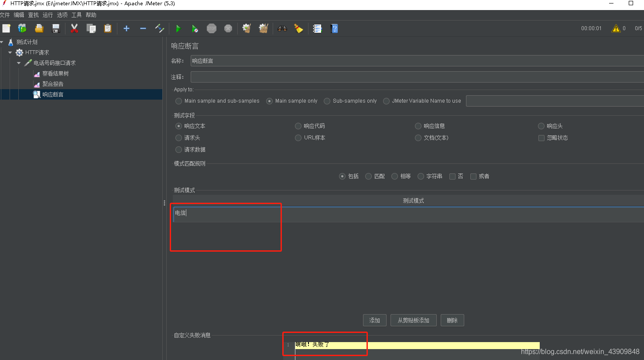Collapse the HTTP请求 tree arrow

[x=10, y=52]
